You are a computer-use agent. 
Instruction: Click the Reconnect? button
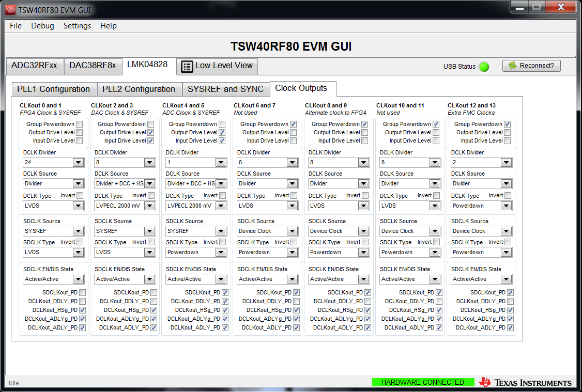click(531, 66)
